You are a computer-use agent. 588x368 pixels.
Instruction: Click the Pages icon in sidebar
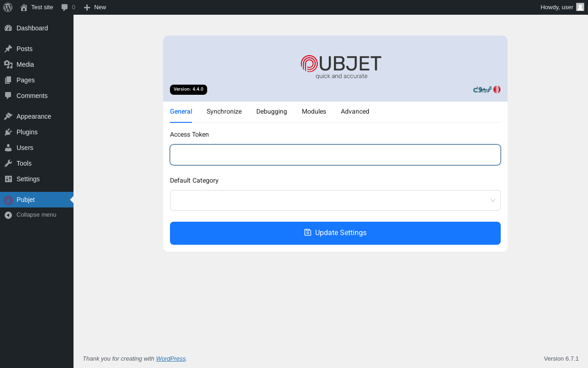click(x=8, y=80)
